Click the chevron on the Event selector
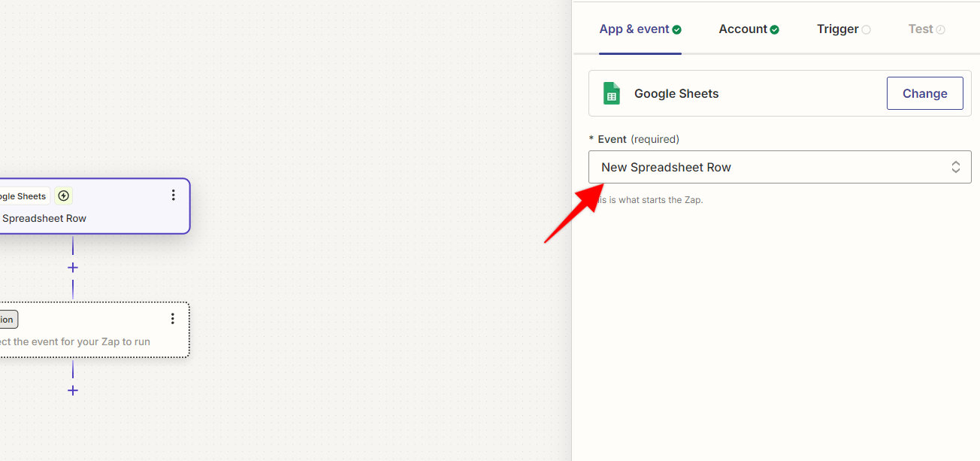The height and width of the screenshot is (461, 980). point(955,166)
